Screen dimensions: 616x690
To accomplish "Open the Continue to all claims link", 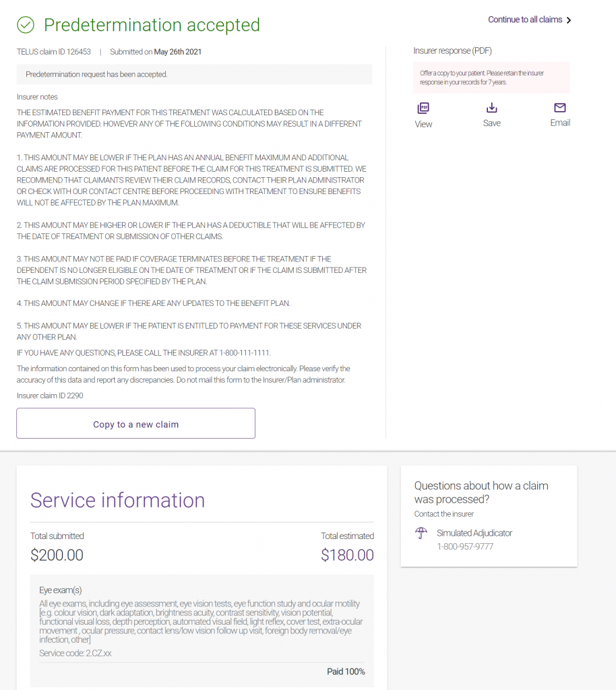I will (525, 20).
